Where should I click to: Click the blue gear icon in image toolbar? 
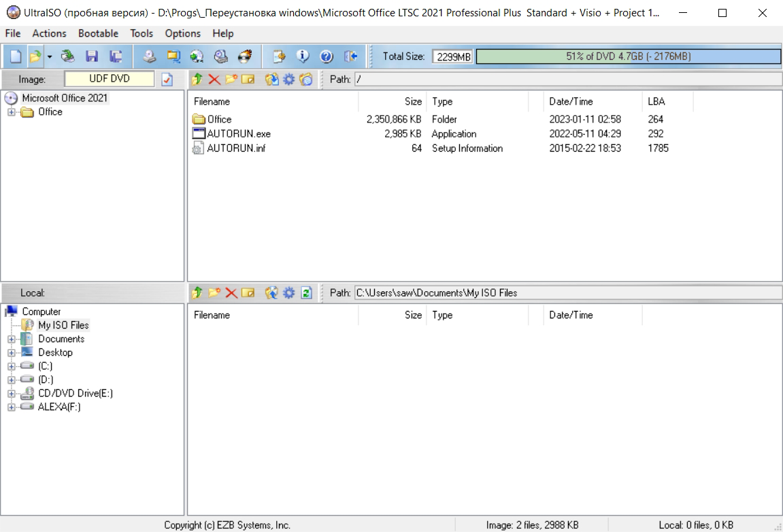click(x=288, y=80)
